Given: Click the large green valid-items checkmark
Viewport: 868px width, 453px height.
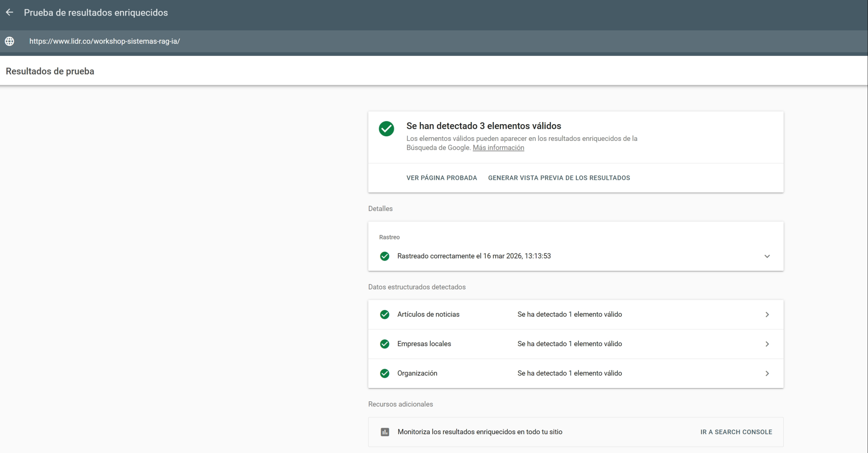Looking at the screenshot, I should click(386, 129).
